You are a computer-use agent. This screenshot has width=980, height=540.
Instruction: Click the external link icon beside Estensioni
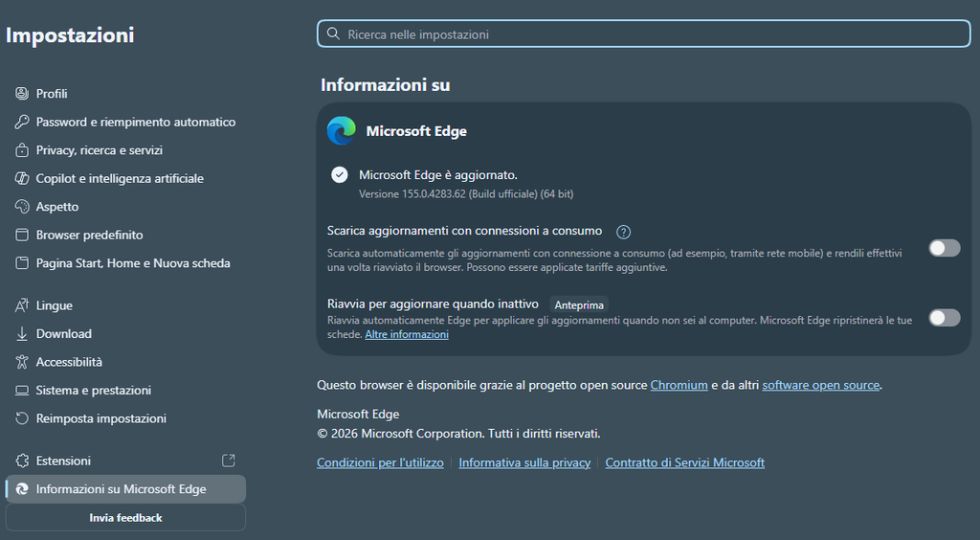click(229, 461)
